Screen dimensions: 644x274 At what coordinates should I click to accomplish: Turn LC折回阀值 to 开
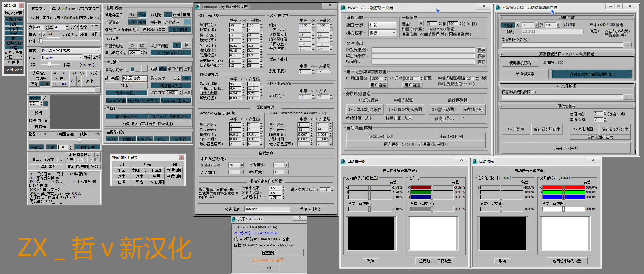pyautogui.click(x=177, y=46)
